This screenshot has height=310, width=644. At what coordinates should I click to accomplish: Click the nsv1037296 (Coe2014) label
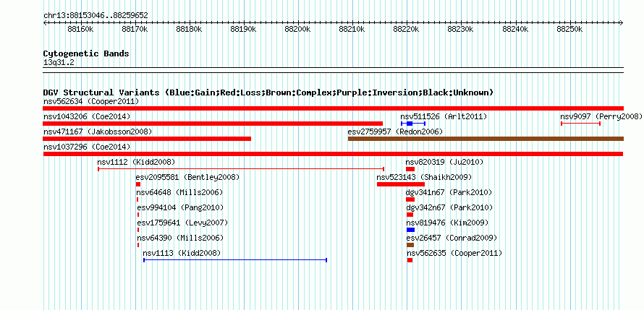click(x=87, y=147)
